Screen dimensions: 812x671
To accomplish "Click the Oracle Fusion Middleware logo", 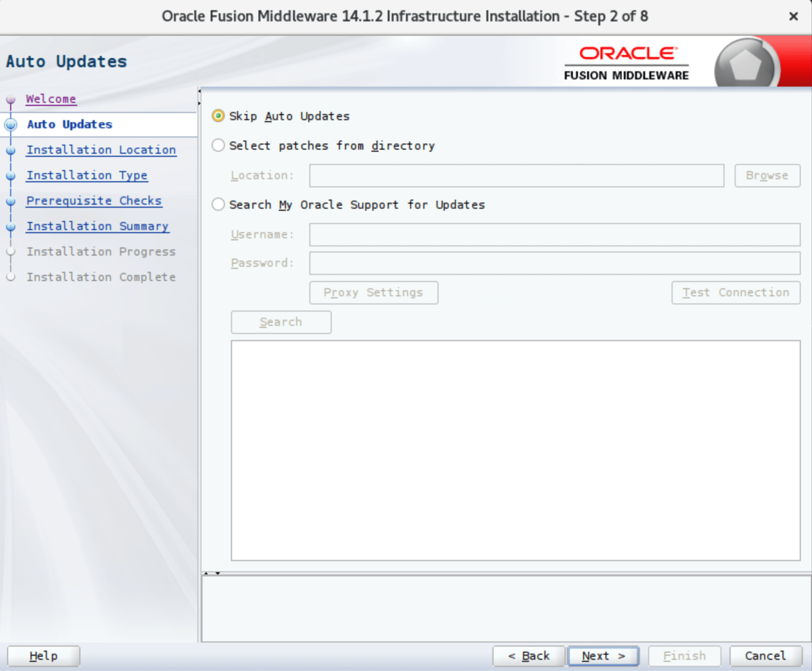I will [x=626, y=63].
